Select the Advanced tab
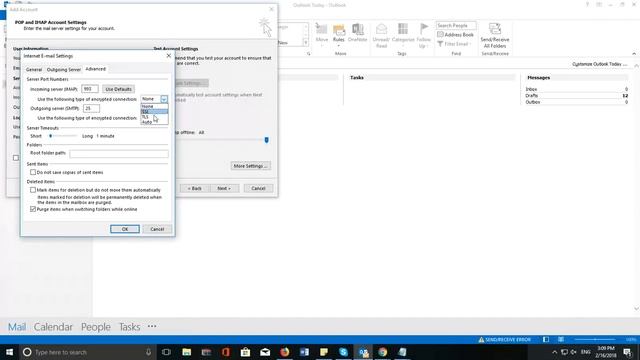This screenshot has width=640, height=360. pyautogui.click(x=96, y=69)
